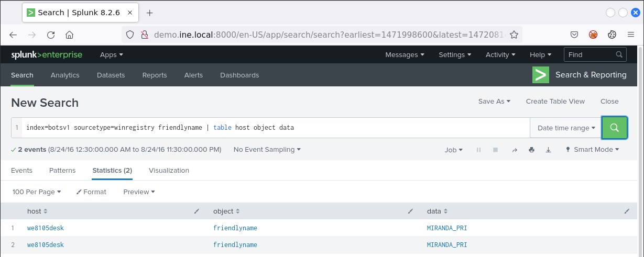Switch to the Events tab
644x257 pixels.
(21, 171)
